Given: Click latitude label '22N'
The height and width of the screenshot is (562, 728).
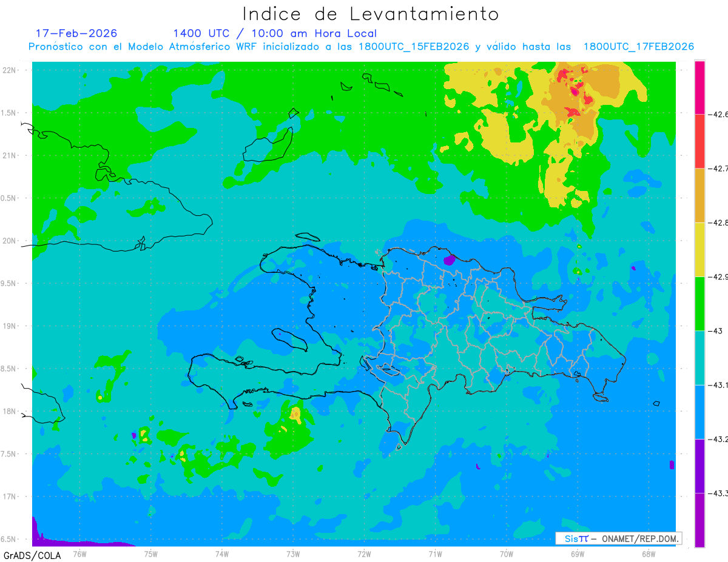Looking at the screenshot, I should (10, 70).
